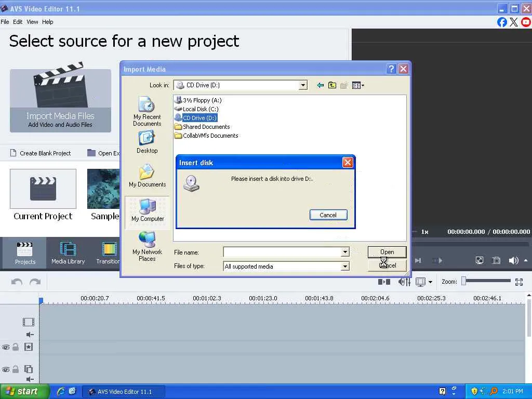Open My Network Places shortcut
The image size is (532, 399).
pos(147,246)
